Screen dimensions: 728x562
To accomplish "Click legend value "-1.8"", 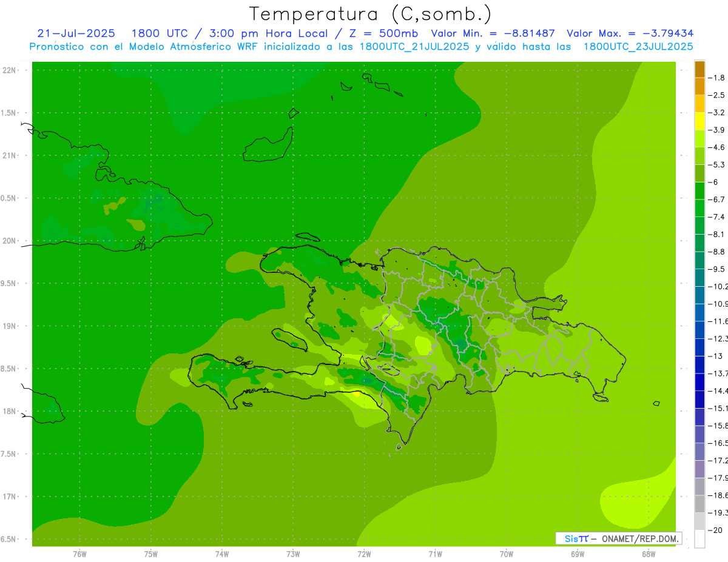I will [x=716, y=78].
